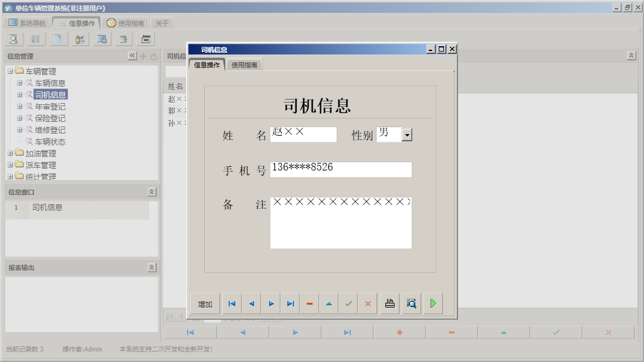The image size is (644, 362).
Task: Click green checkmark in main bottom bar
Action: click(556, 333)
